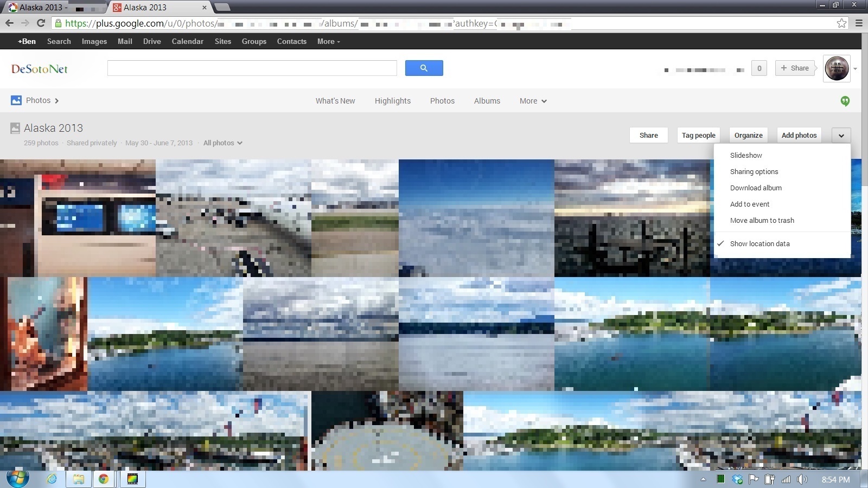
Task: Collapse the album options arrow button
Action: pos(841,136)
